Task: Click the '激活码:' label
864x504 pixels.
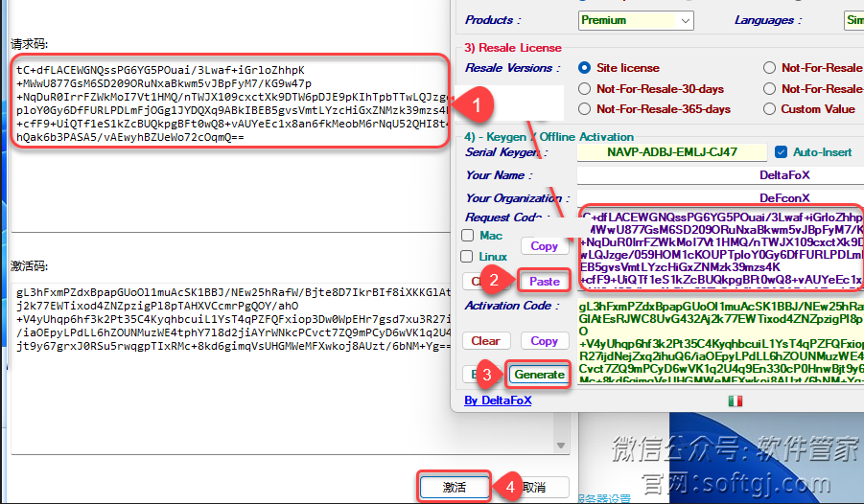Action: point(29,266)
